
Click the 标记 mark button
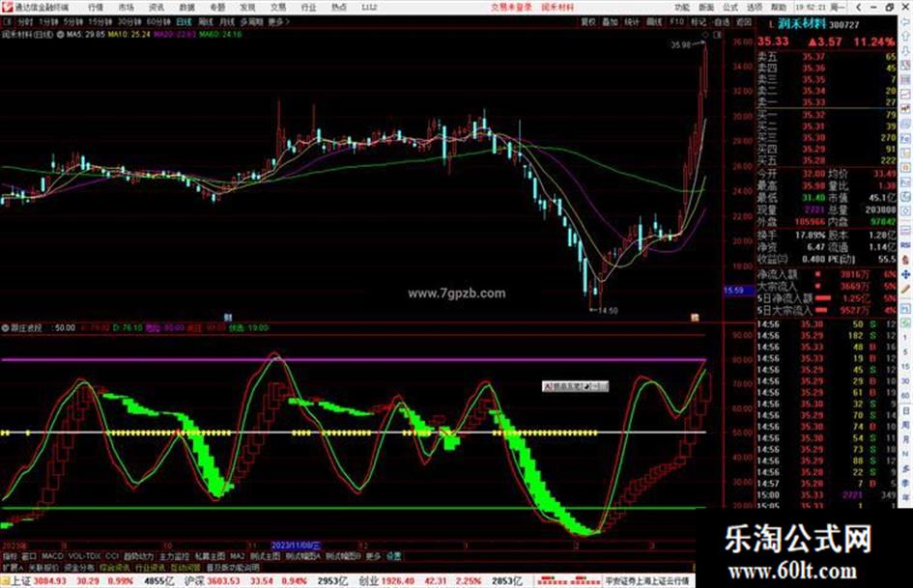click(699, 21)
